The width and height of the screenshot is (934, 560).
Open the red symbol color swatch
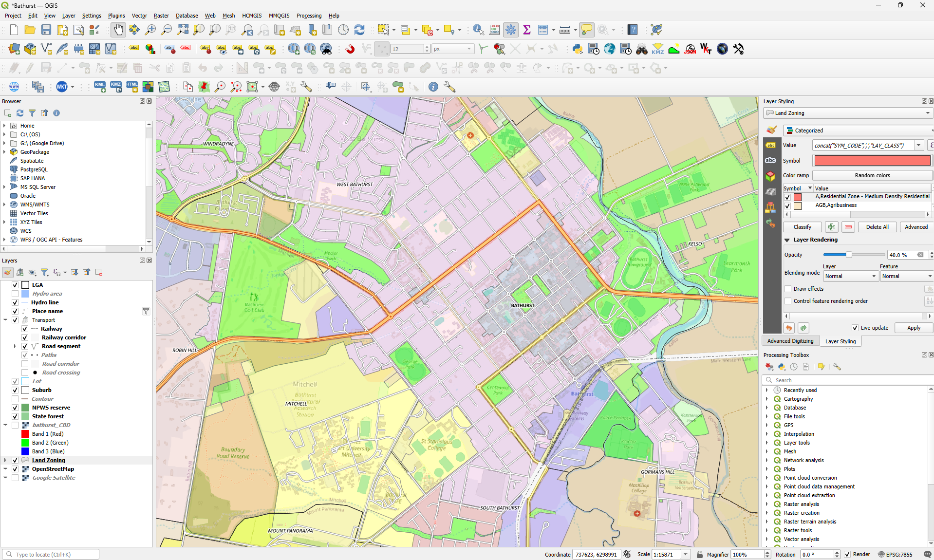[x=871, y=160]
